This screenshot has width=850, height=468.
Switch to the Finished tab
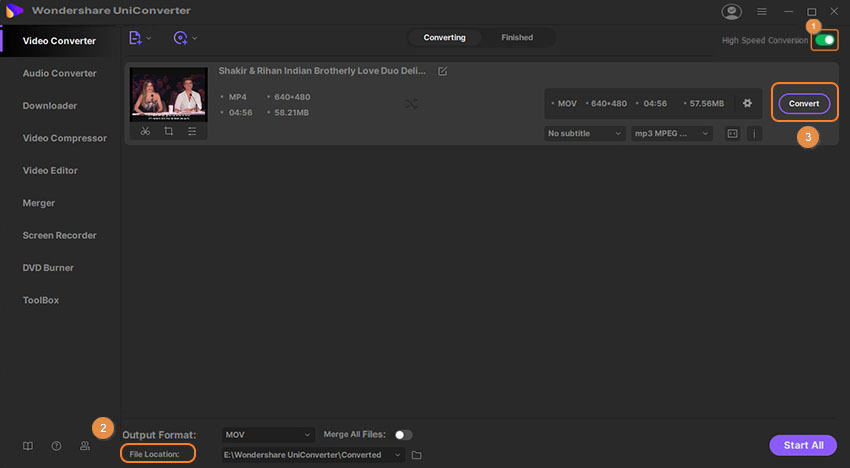[x=517, y=38]
